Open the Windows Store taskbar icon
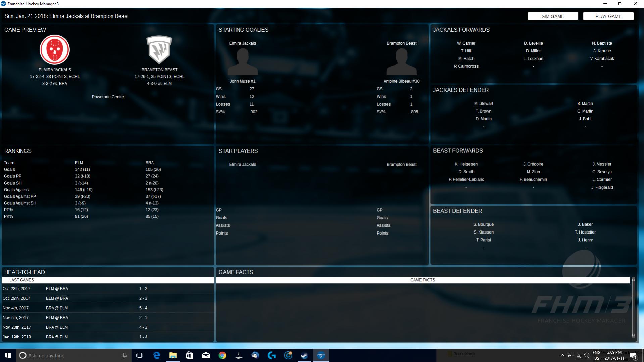 point(189,355)
